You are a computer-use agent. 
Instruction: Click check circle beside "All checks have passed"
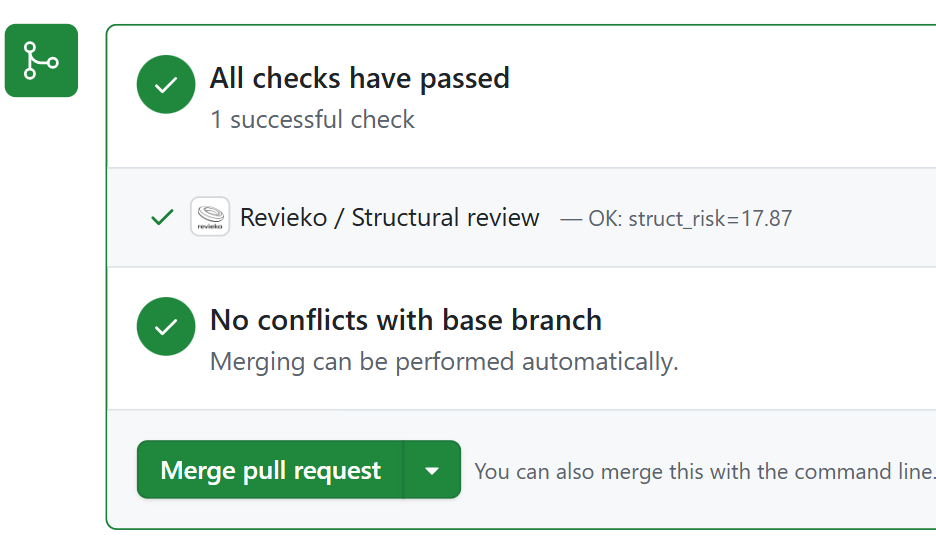(x=166, y=85)
